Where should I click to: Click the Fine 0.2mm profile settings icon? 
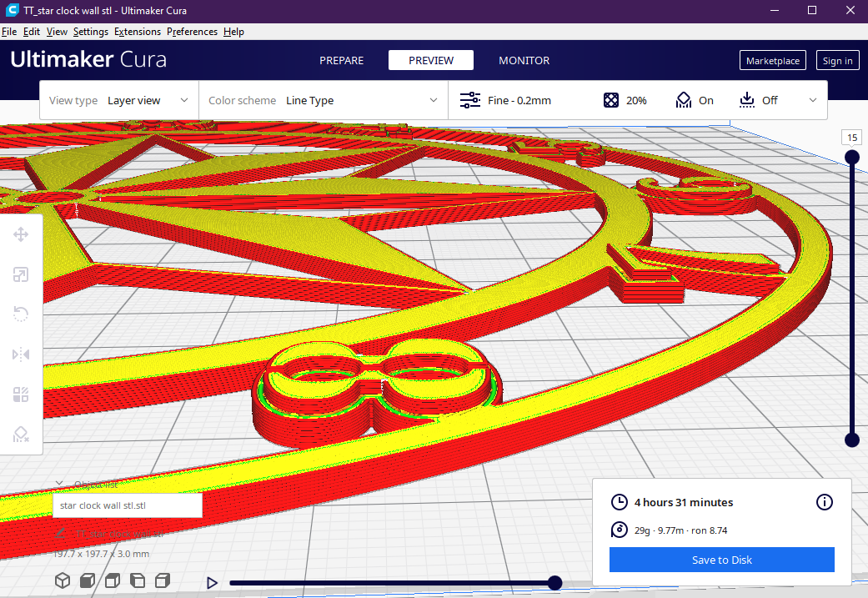click(470, 100)
